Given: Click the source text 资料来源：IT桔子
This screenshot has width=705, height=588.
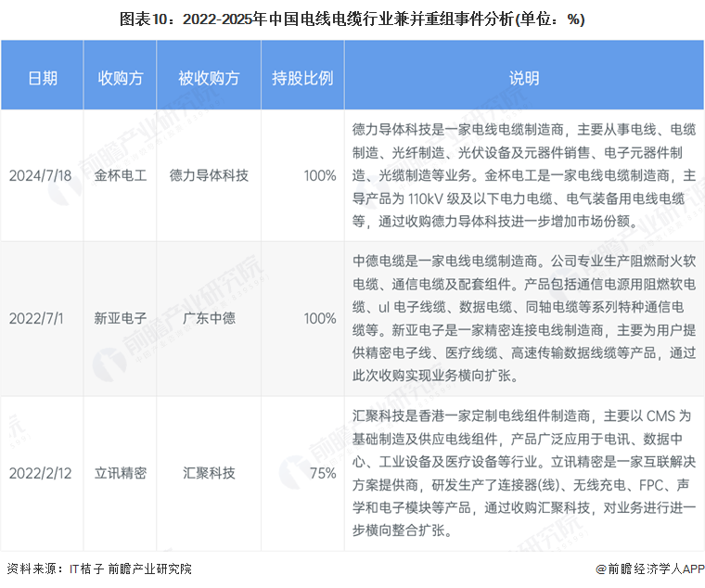Looking at the screenshot, I should click(99, 569).
